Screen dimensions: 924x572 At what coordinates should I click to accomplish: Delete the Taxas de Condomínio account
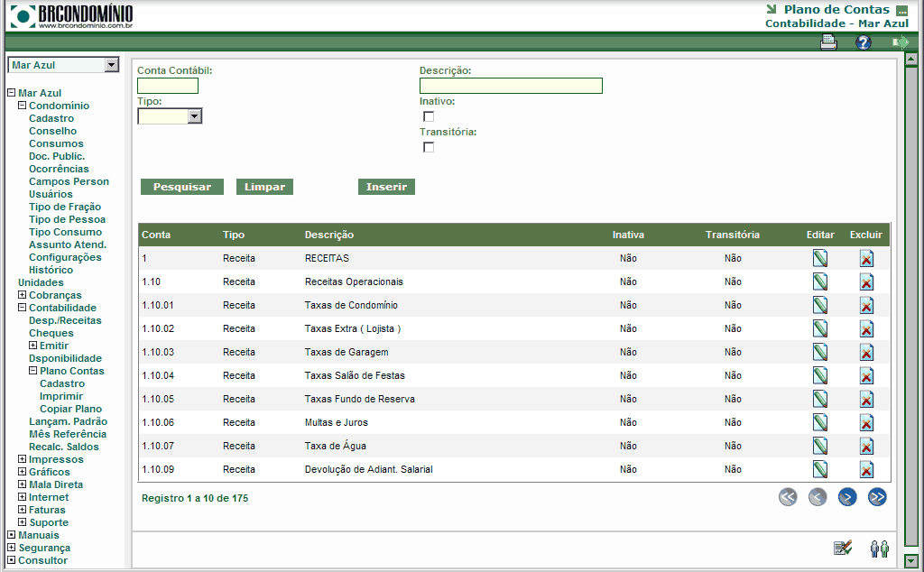point(866,306)
